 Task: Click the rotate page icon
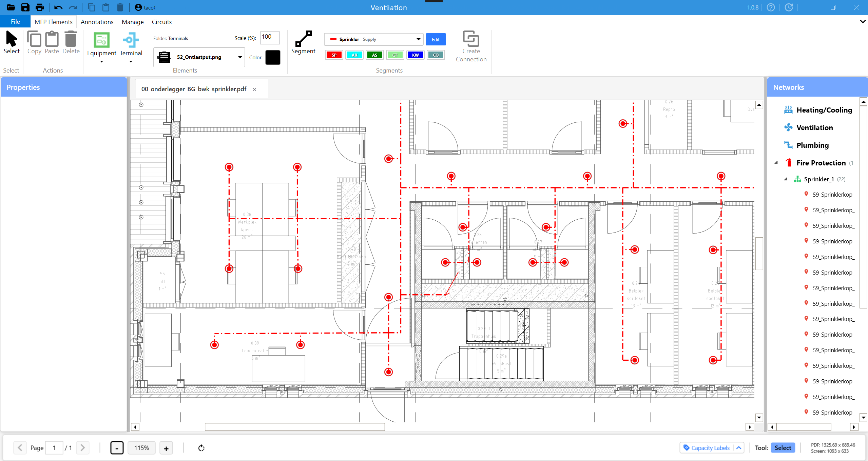201,448
